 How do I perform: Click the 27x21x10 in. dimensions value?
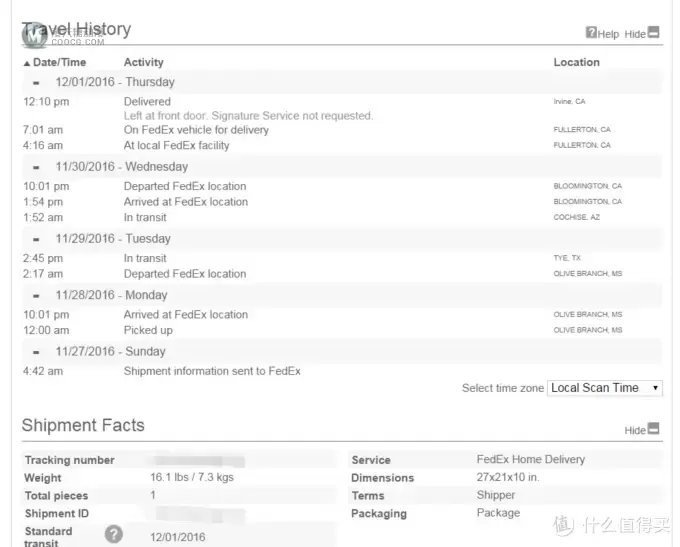click(508, 478)
